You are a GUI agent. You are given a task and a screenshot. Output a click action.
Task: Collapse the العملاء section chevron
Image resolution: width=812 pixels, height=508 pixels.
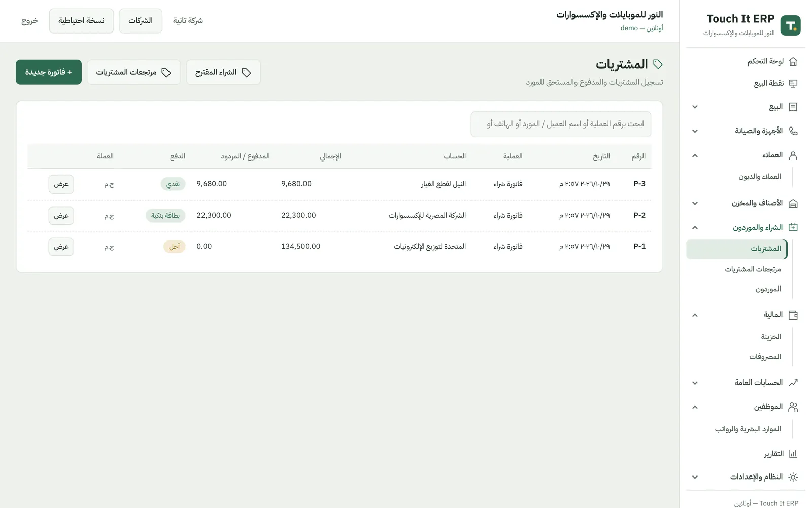pos(695,155)
